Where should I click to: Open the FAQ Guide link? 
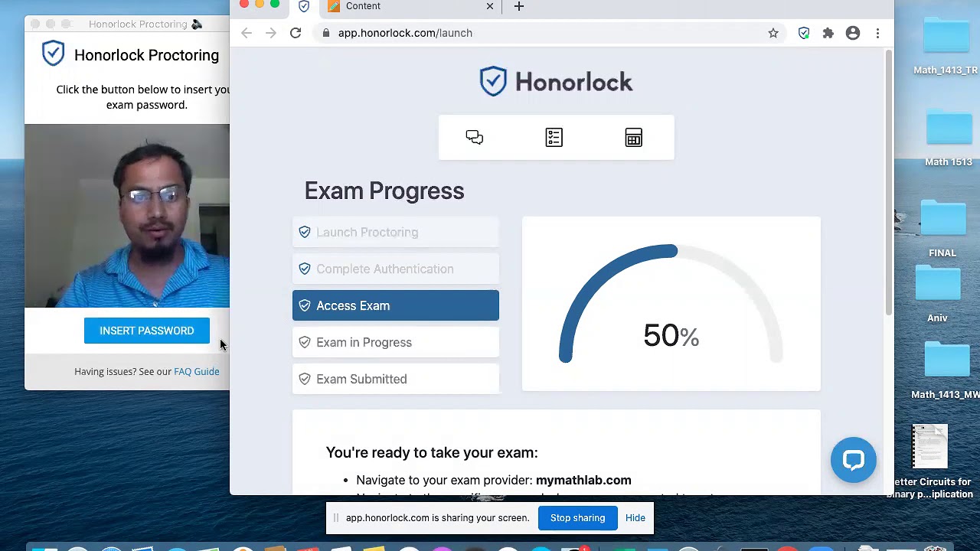pos(197,371)
